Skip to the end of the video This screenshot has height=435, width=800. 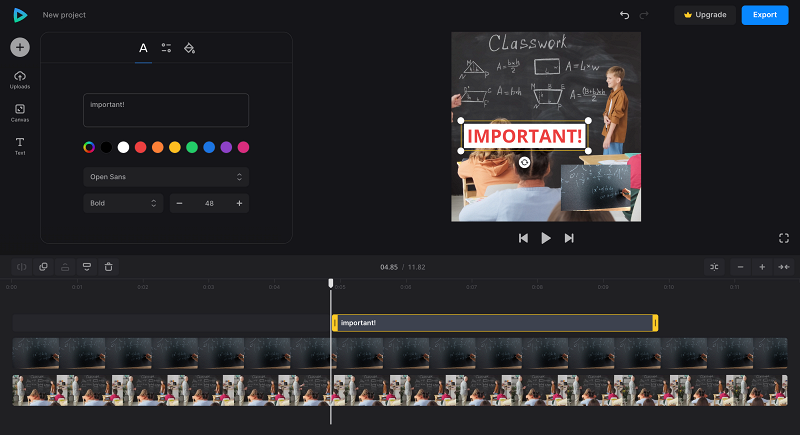[x=569, y=238]
